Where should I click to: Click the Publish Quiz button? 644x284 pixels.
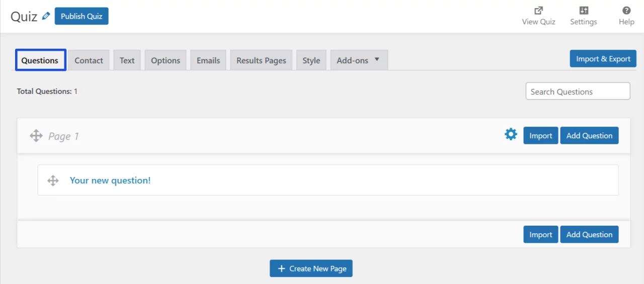pos(82,16)
